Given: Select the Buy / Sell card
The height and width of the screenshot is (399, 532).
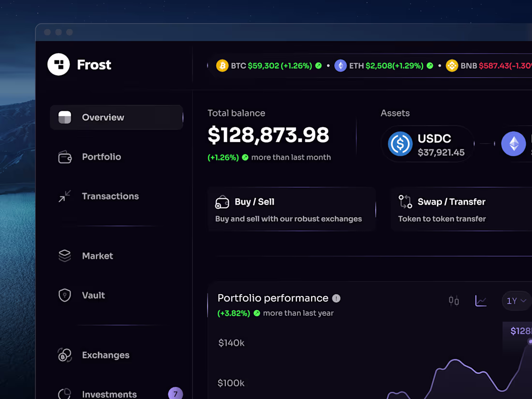Looking at the screenshot, I should click(x=292, y=208).
